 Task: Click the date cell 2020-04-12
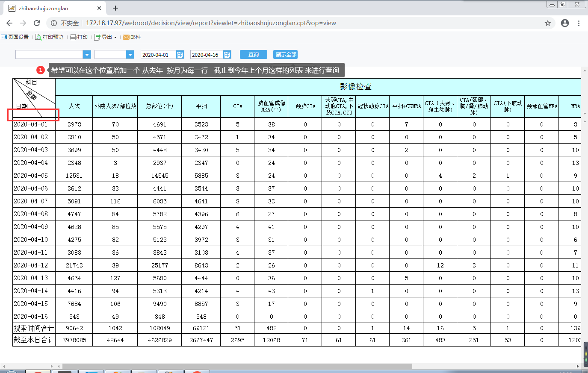point(34,265)
